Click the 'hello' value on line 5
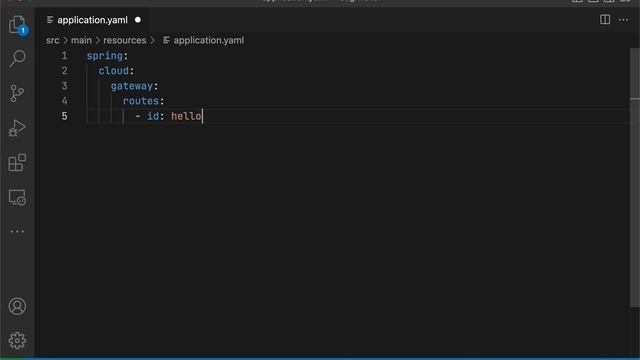This screenshot has width=640, height=360. click(x=186, y=116)
